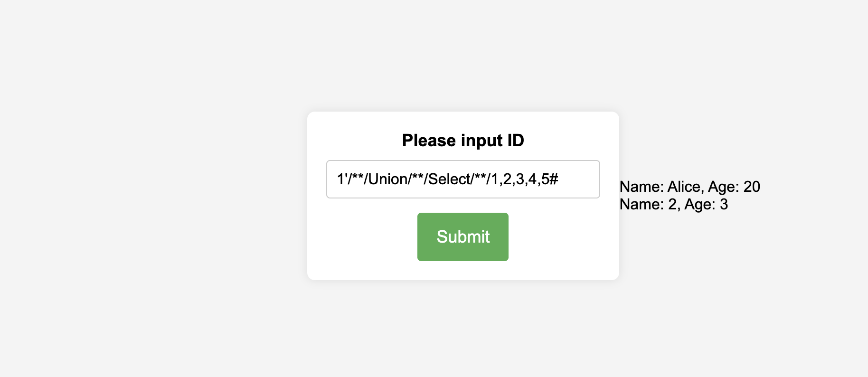The width and height of the screenshot is (868, 377).
Task: Click the "#" character ending the input text
Action: click(x=554, y=179)
